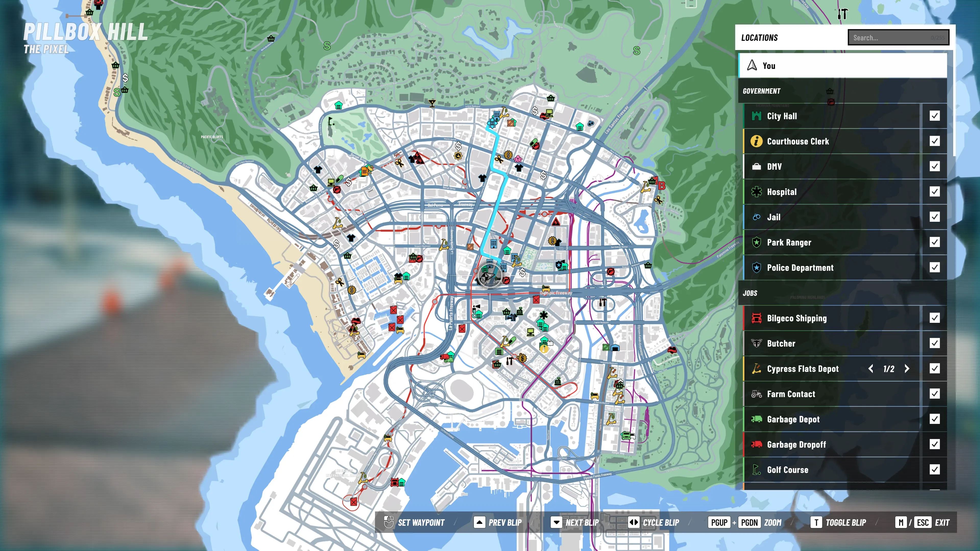Viewport: 980px width, 551px height.
Task: Select the Hospital star-of-life icon
Action: (756, 192)
